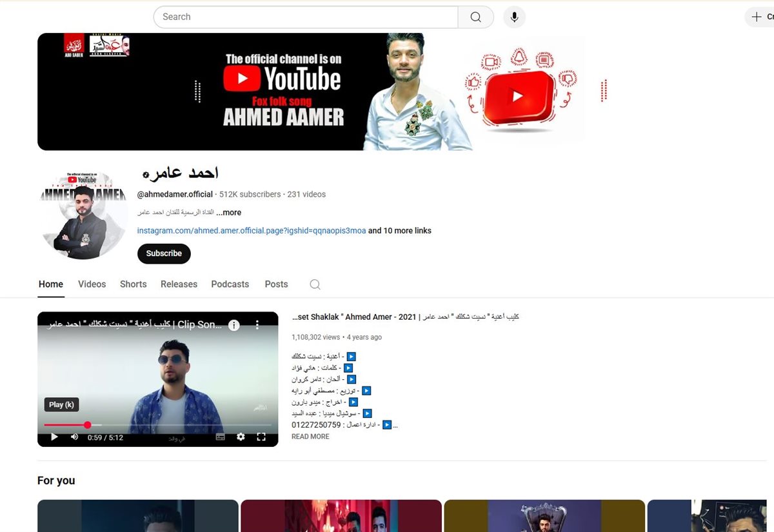Pause the playing channel trailer
The image size is (774, 532).
pyautogui.click(x=54, y=437)
